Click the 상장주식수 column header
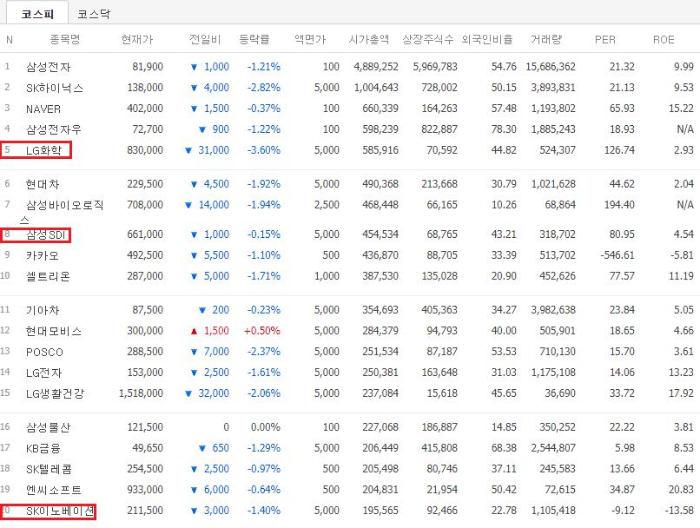 click(x=428, y=39)
